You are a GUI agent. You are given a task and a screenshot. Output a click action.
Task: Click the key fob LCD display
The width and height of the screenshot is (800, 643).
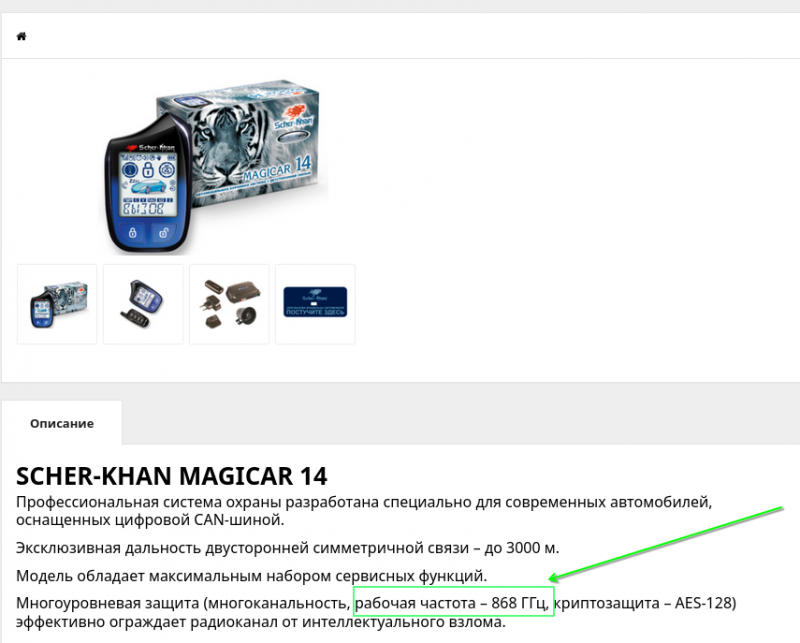tap(147, 185)
